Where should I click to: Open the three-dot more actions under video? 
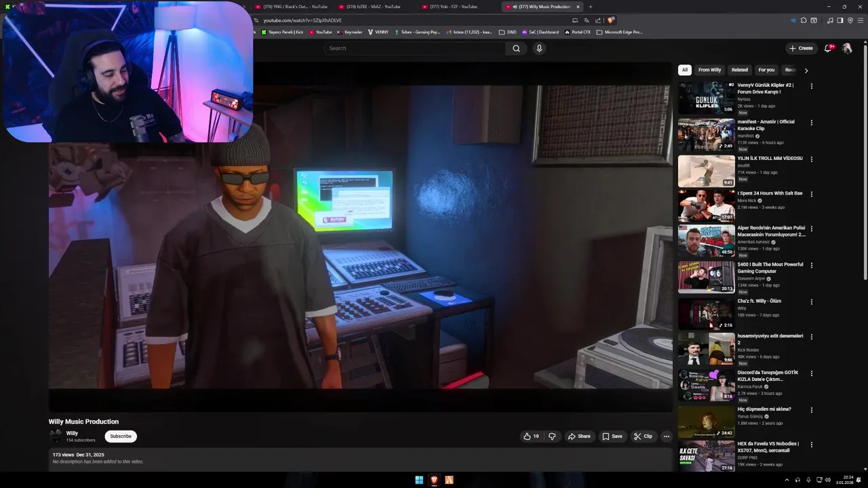(x=667, y=436)
